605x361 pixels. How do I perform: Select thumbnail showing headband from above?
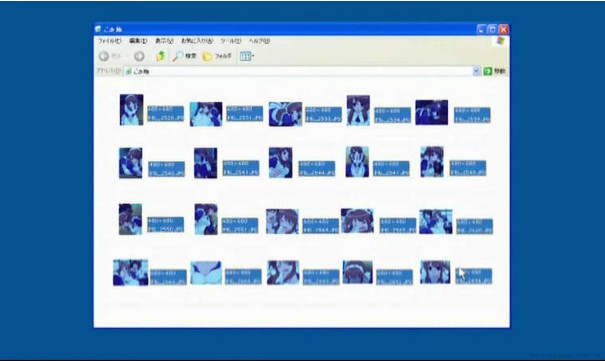tap(358, 272)
